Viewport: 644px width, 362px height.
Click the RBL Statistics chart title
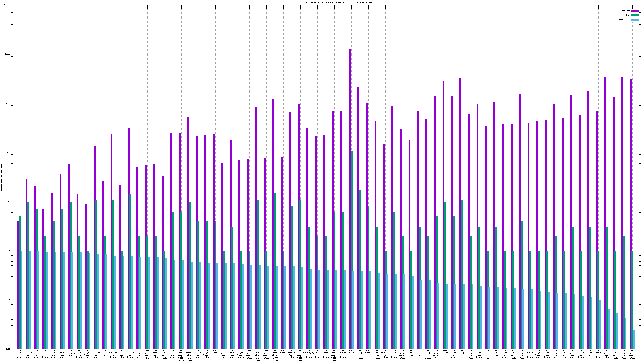click(325, 2)
